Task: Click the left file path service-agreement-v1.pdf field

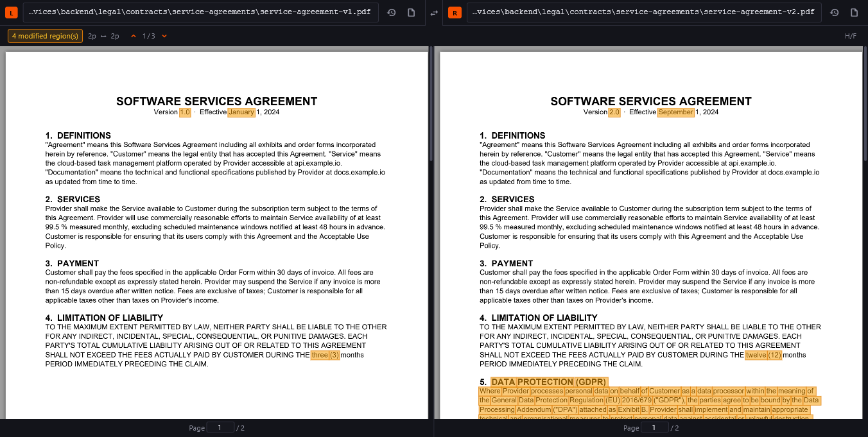Action: click(x=201, y=12)
